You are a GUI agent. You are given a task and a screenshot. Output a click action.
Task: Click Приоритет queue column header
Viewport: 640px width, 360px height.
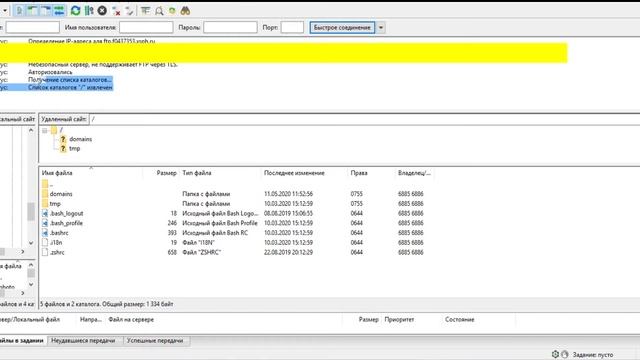(x=399, y=320)
